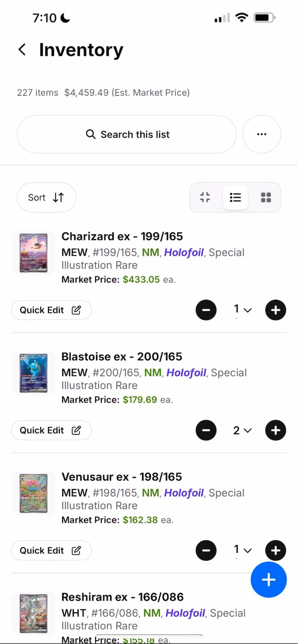Viewport: 298px width, 644px height.
Task: Switch to grid view layout
Action: [266, 198]
